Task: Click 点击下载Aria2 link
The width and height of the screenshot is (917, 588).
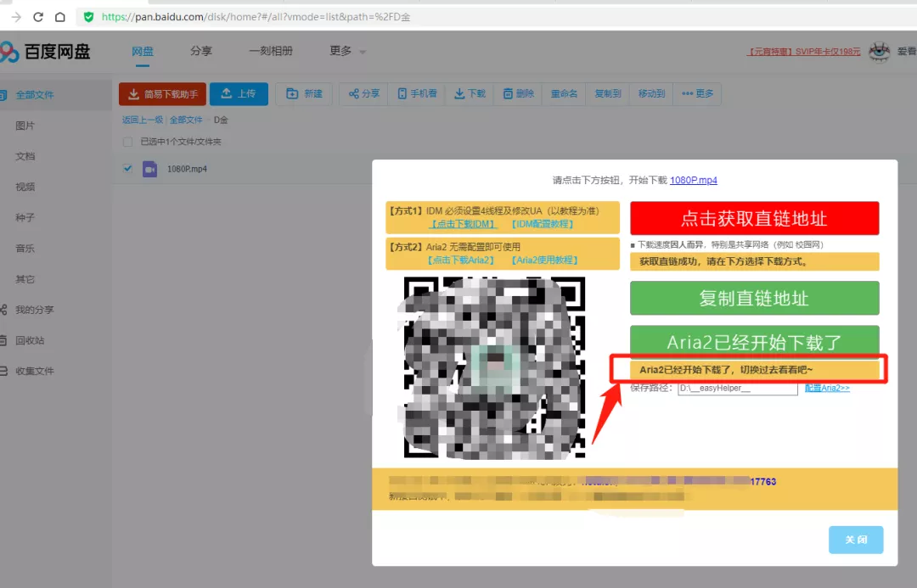Action: coord(461,260)
